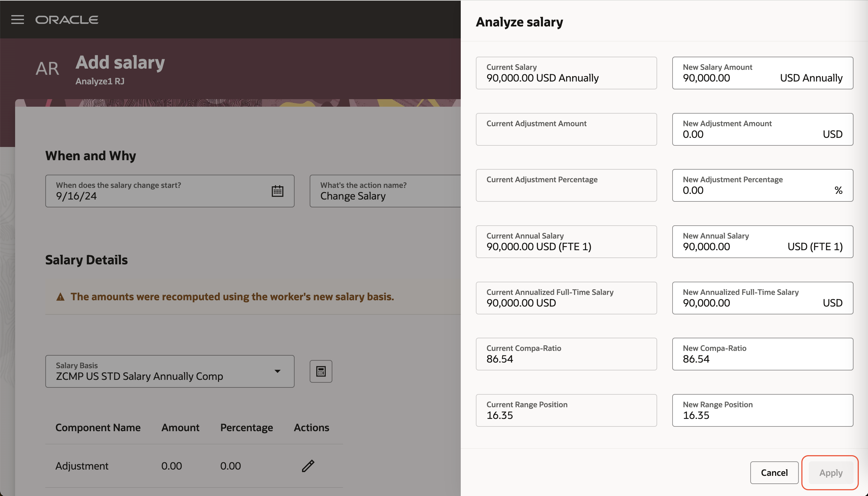Edit the Adjustment row with pencil icon

[308, 466]
